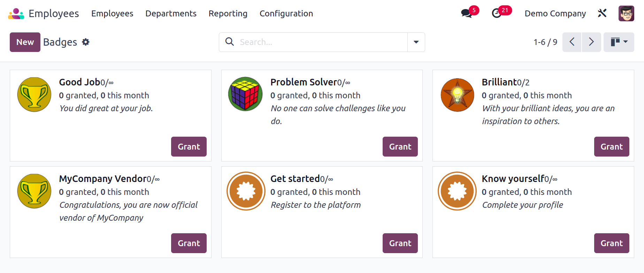
Task: Expand the search options dropdown arrow
Action: [x=416, y=42]
